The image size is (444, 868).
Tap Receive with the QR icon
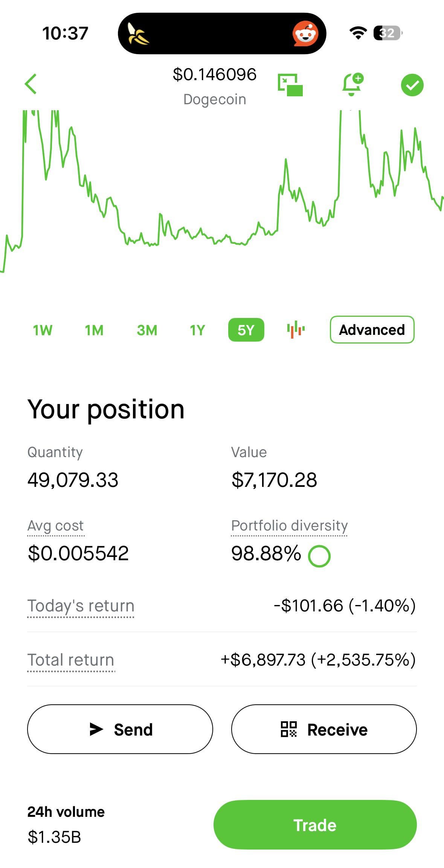324,729
